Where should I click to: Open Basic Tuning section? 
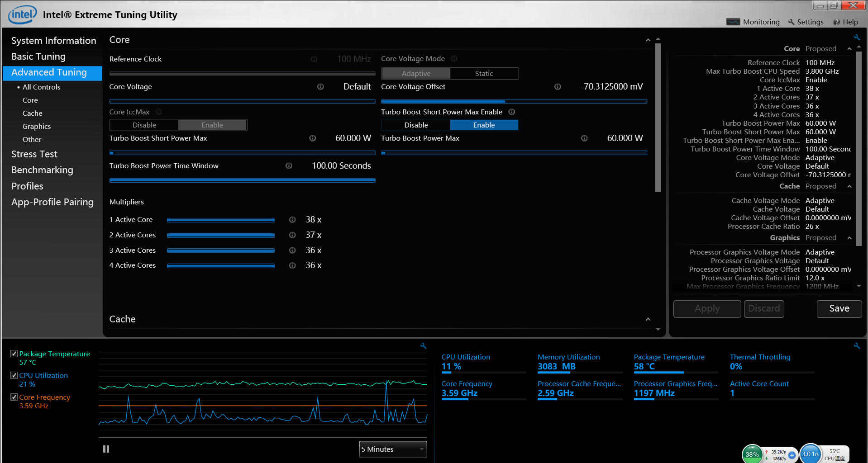coord(38,57)
